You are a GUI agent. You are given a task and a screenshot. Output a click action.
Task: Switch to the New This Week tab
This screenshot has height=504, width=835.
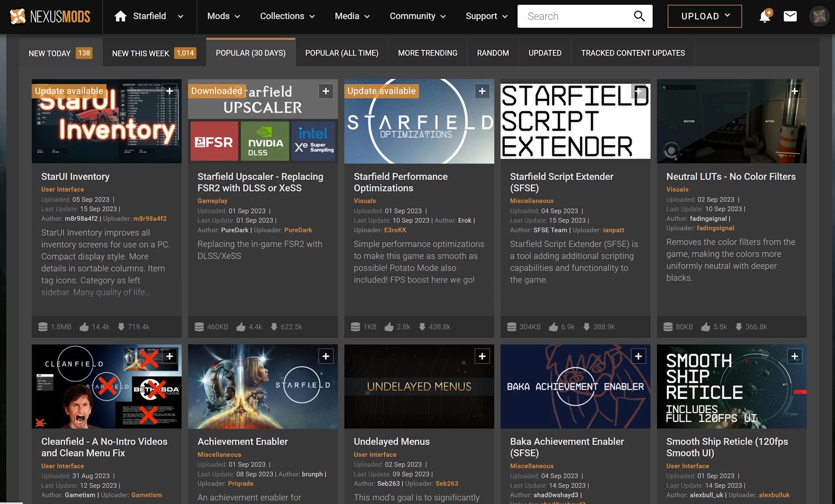point(154,53)
